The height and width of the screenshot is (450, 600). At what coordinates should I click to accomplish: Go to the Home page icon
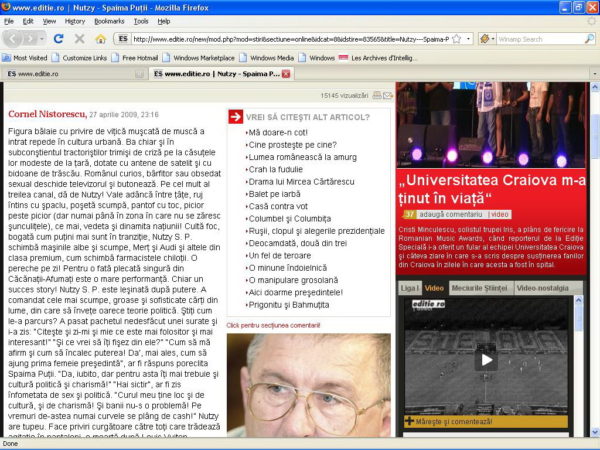pyautogui.click(x=100, y=38)
